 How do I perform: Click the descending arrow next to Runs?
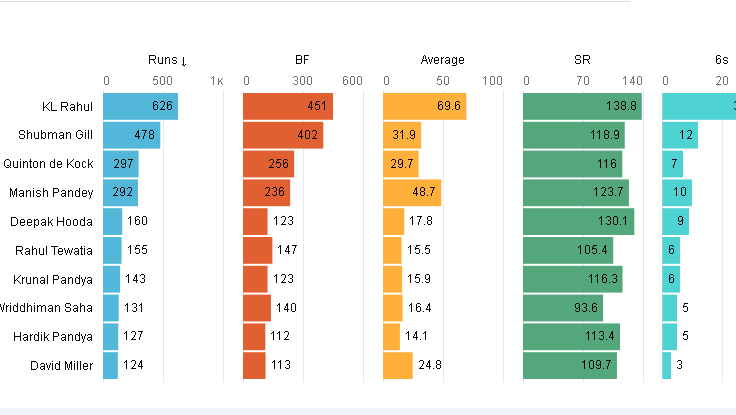(182, 60)
